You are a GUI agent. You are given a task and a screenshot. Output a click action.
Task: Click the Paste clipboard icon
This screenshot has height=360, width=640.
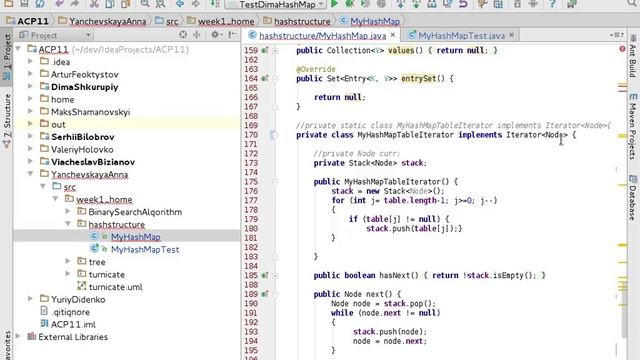125,4
